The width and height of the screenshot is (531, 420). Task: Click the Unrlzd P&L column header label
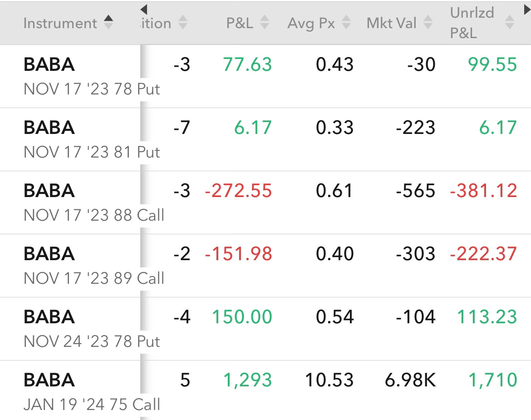[472, 23]
